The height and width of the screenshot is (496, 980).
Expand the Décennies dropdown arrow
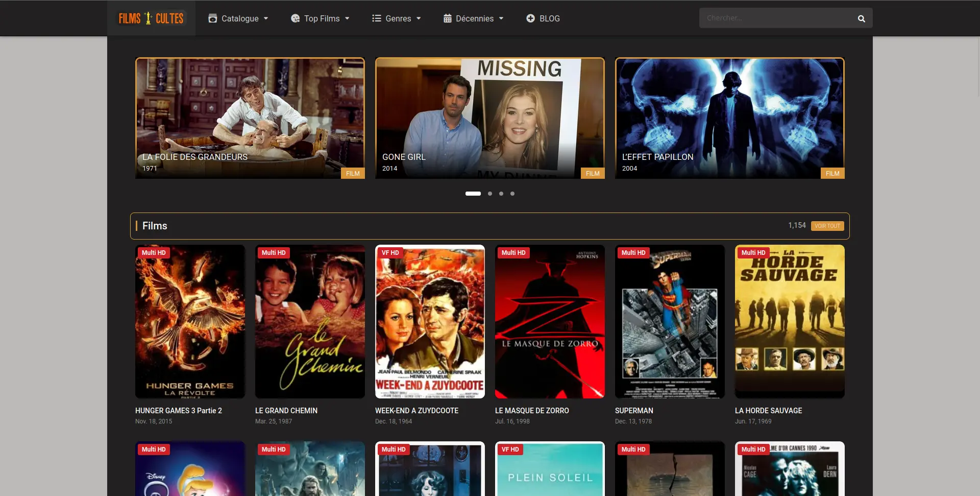click(501, 18)
